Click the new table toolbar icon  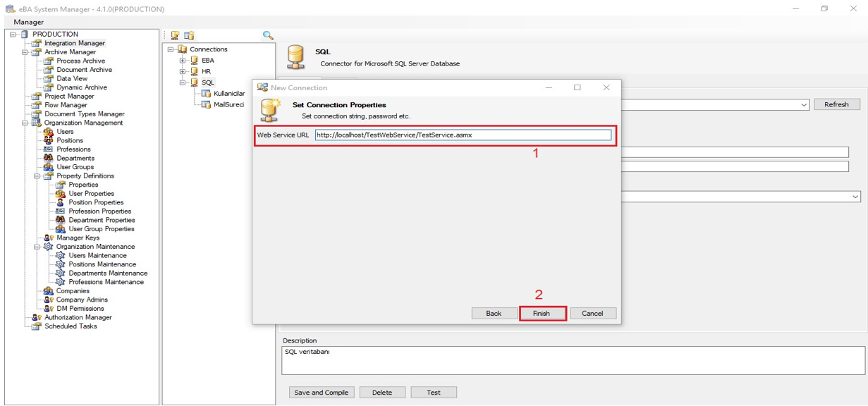[x=189, y=35]
